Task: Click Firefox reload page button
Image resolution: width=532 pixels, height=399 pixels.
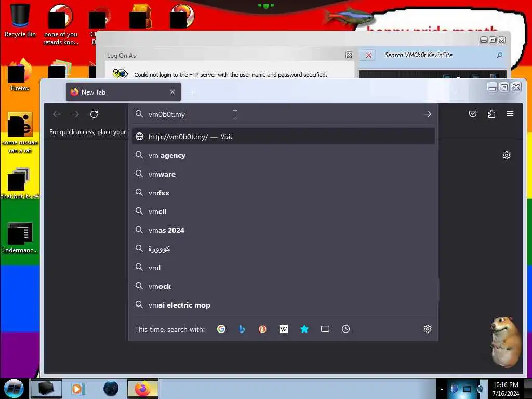Action: 94,114
